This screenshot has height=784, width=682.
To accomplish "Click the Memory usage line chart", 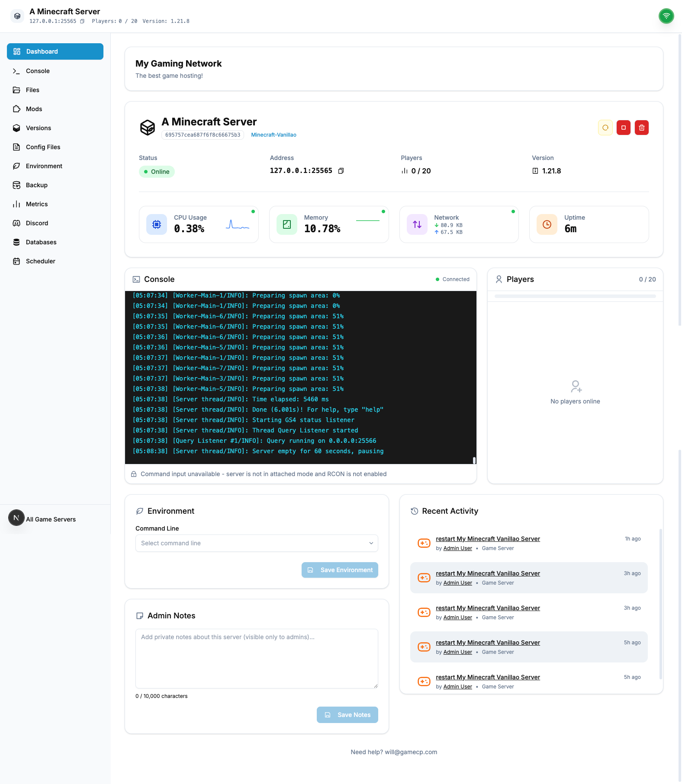I will tap(368, 221).
